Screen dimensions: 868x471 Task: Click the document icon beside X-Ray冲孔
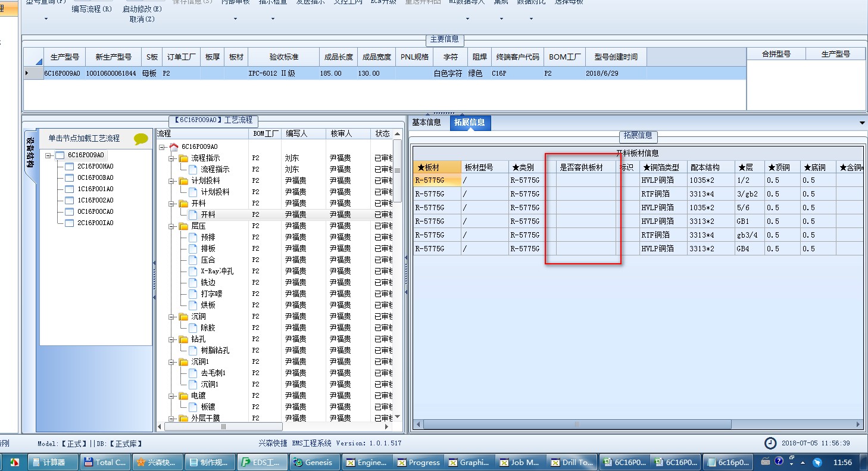click(193, 271)
